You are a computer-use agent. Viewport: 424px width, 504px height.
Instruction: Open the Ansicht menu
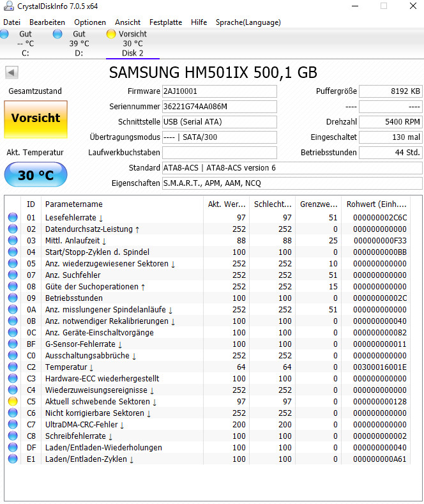click(x=128, y=22)
